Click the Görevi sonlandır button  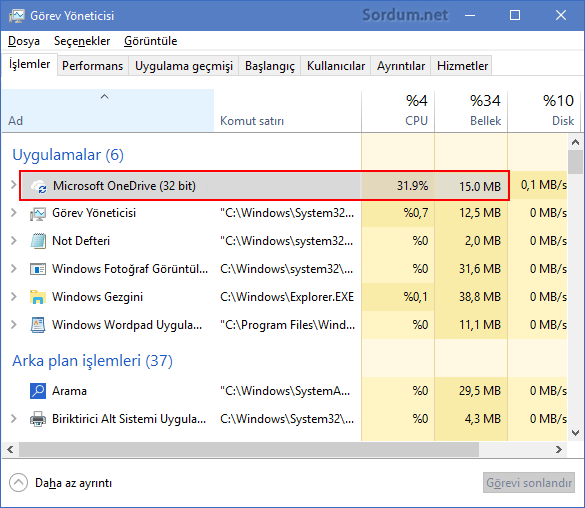click(x=529, y=483)
